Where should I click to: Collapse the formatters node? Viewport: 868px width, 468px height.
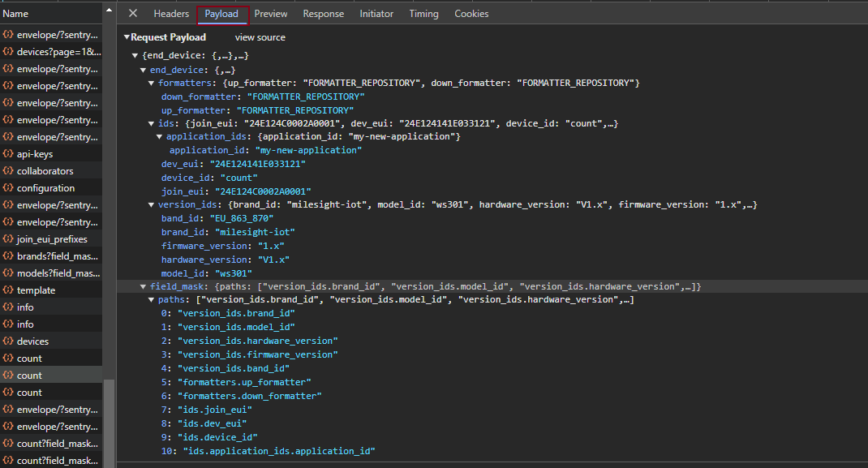pyautogui.click(x=151, y=83)
